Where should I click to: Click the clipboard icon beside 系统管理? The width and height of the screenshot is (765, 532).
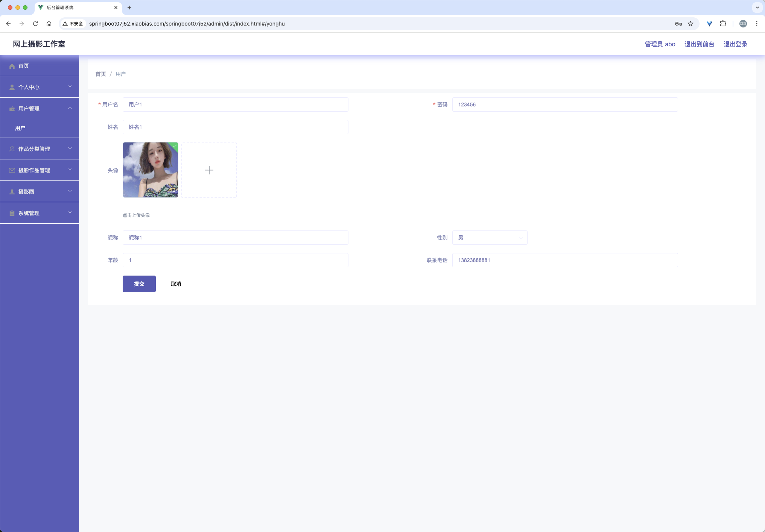(x=12, y=213)
